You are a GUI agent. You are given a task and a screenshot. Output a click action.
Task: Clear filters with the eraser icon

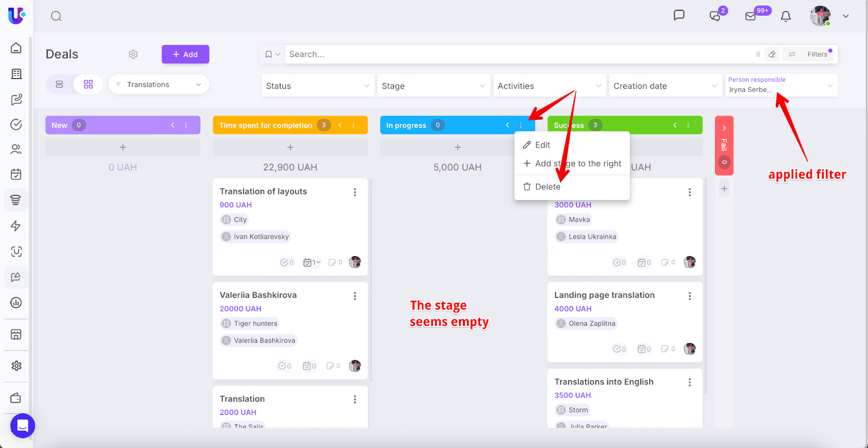772,54
